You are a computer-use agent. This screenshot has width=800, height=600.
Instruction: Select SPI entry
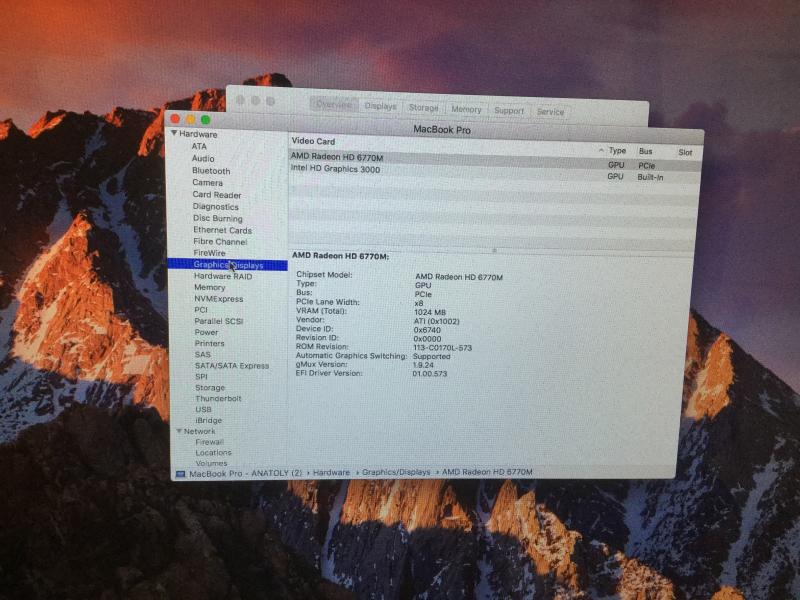(202, 377)
